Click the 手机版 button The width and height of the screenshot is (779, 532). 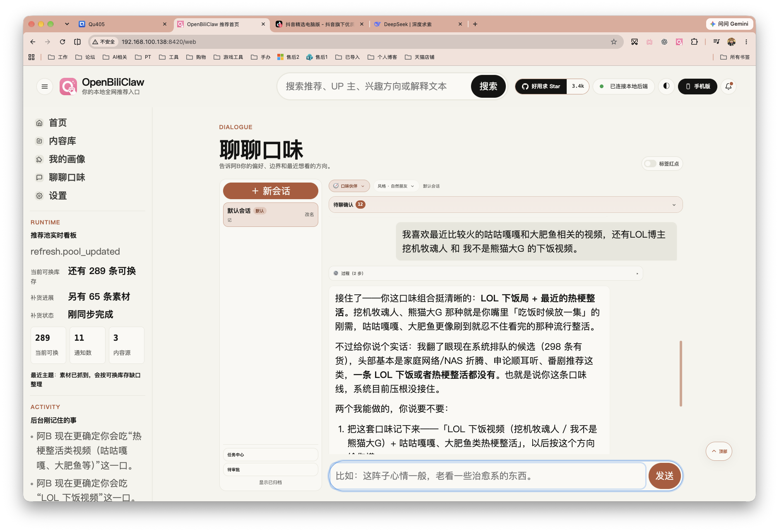tap(697, 86)
